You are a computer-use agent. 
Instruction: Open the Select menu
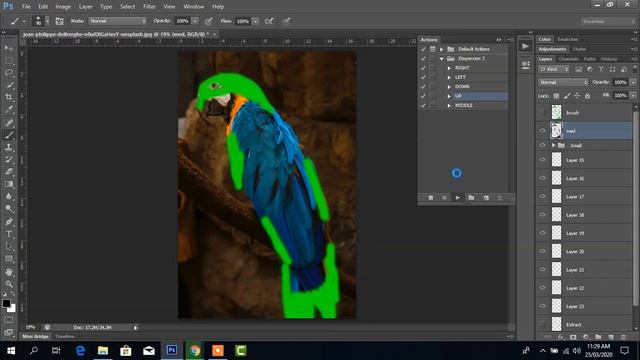pyautogui.click(x=127, y=7)
